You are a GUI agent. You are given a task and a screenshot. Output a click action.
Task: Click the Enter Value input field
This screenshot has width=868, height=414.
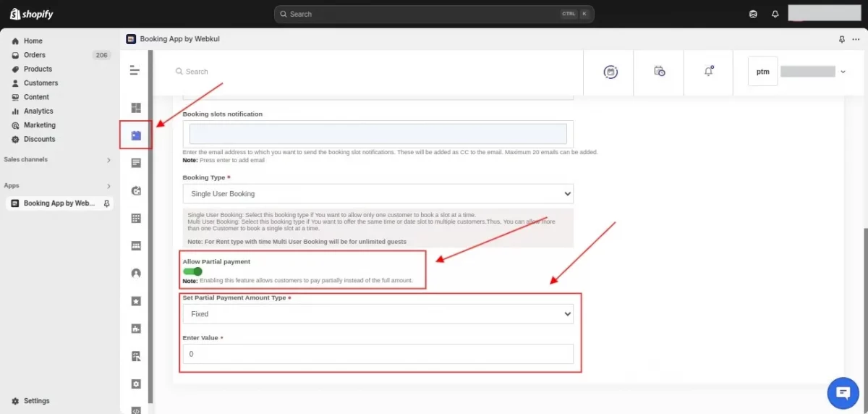(x=378, y=354)
